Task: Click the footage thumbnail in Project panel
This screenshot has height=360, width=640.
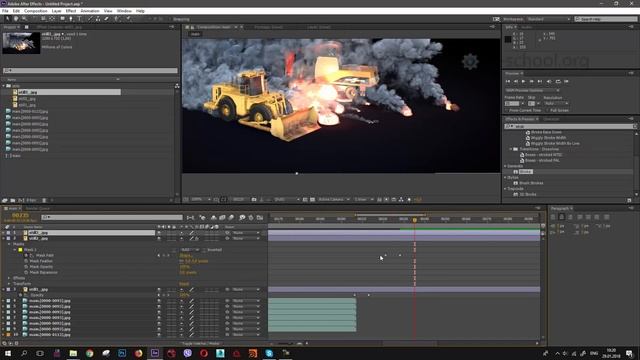Action: click(21, 43)
